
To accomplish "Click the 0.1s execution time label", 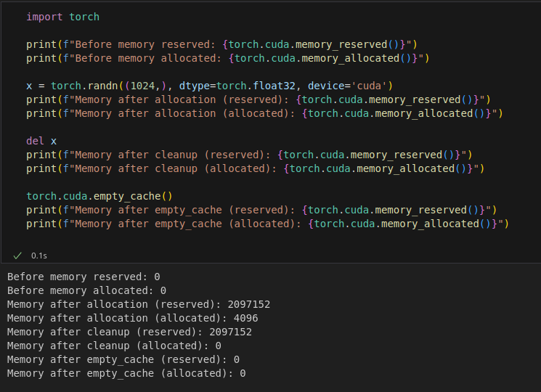I will click(38, 256).
